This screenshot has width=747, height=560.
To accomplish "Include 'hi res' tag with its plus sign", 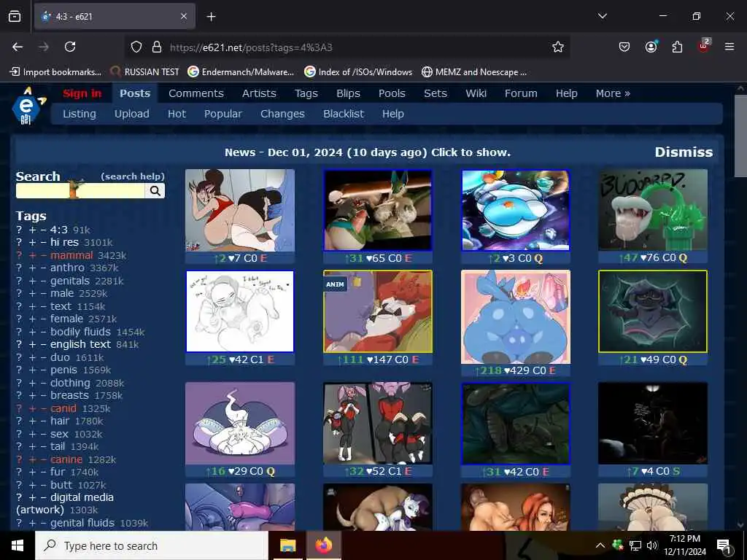I will coord(32,242).
